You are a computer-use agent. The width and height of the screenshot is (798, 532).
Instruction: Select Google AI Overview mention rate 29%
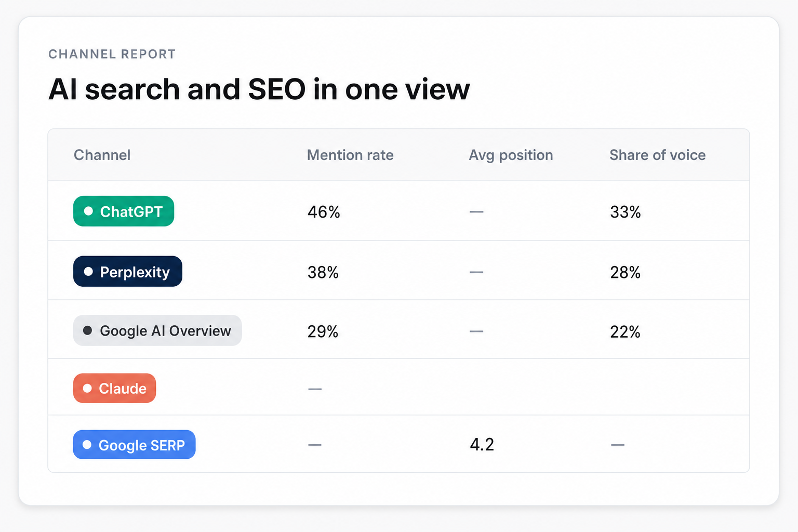323,331
